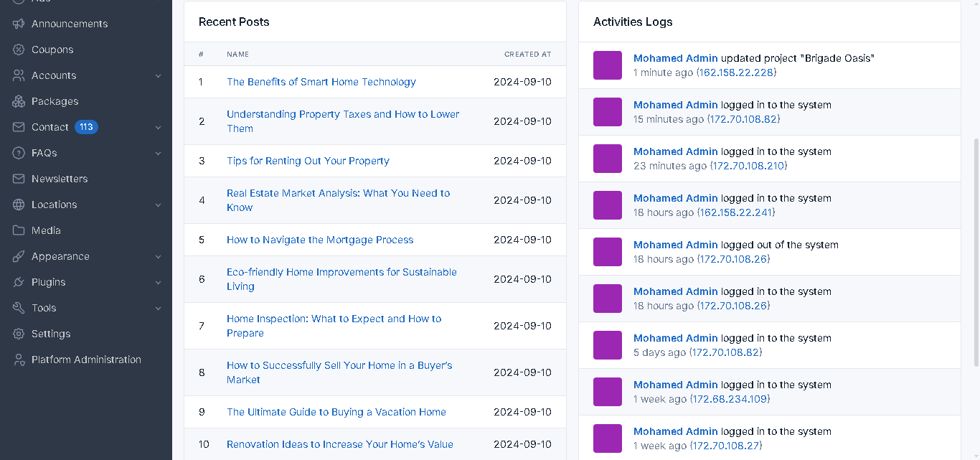The image size is (980, 460).
Task: Click the Coupons icon in sidebar
Action: point(19,50)
